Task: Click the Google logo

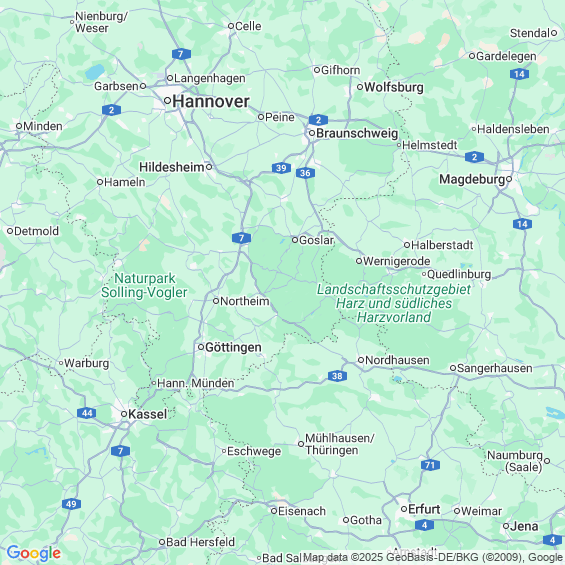Action: coord(34,553)
